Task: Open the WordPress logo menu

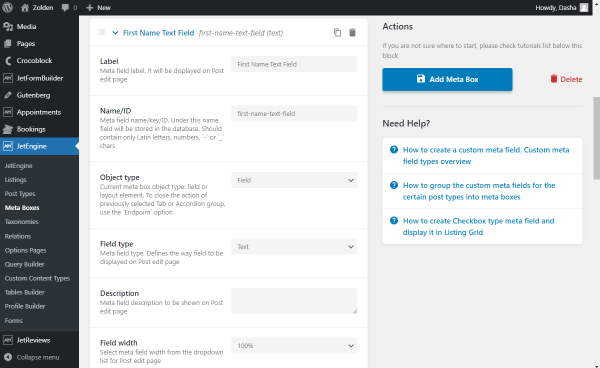Action: [x=8, y=7]
